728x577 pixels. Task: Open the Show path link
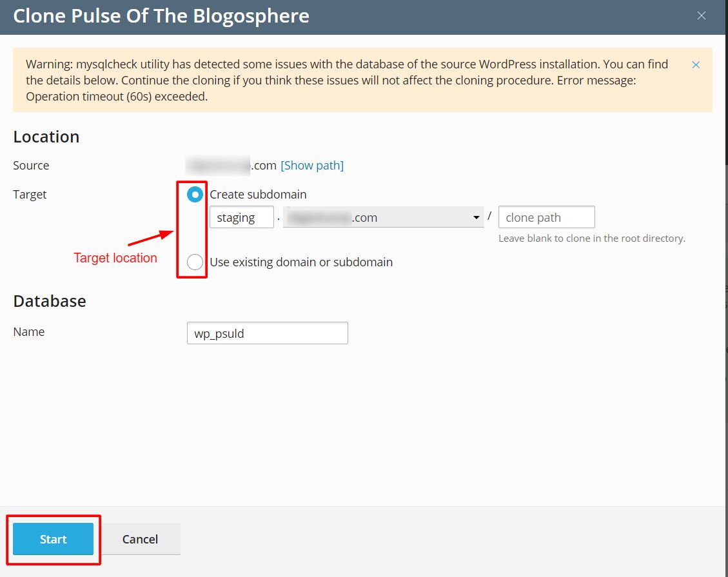[x=312, y=165]
